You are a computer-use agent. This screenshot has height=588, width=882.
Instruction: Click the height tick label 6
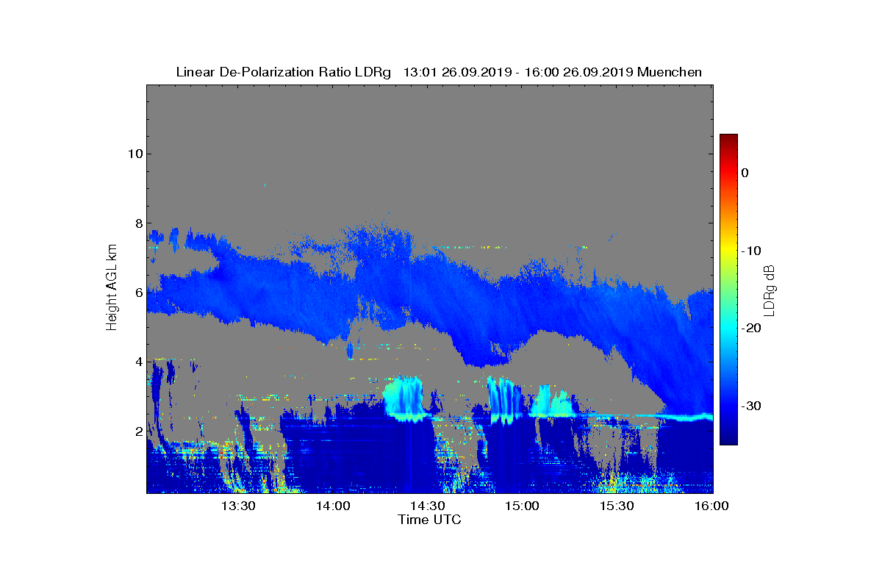point(137,293)
